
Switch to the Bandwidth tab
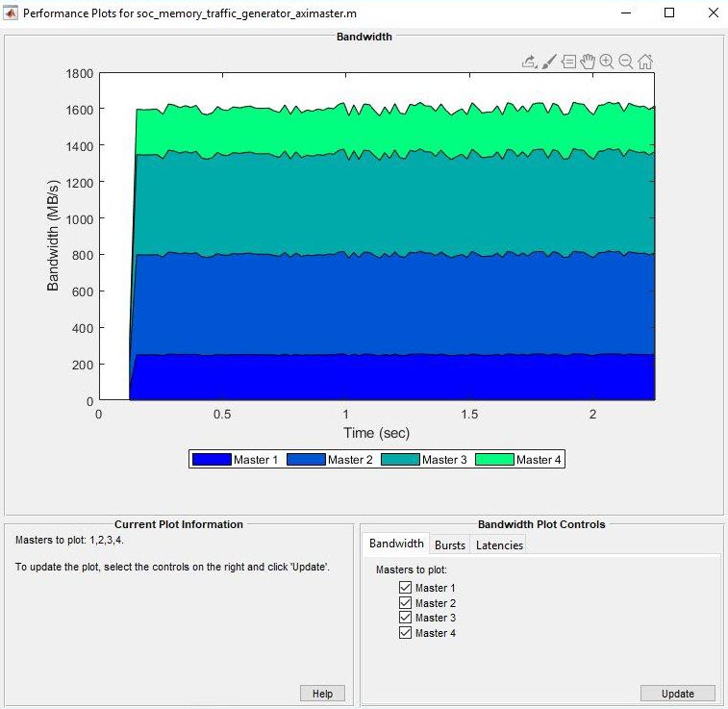[x=396, y=544]
